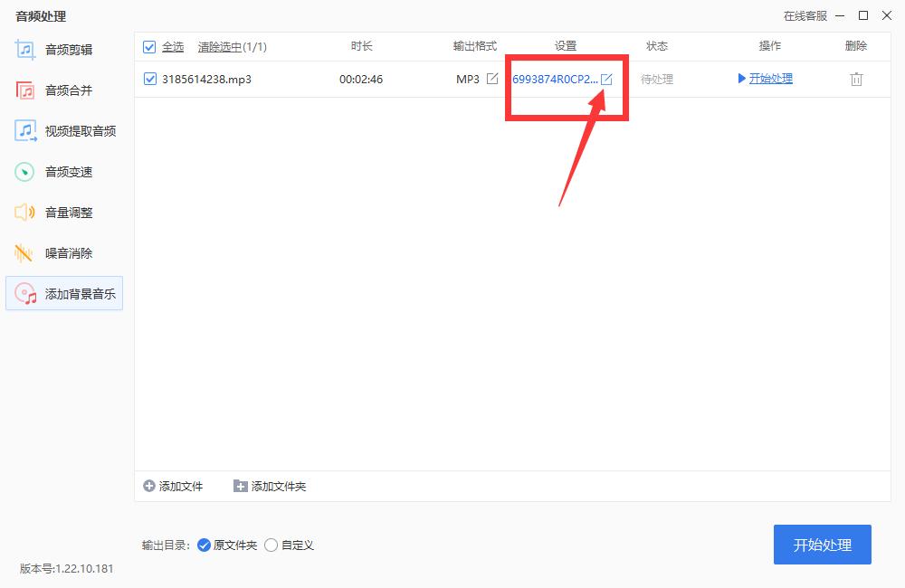Image resolution: width=905 pixels, height=588 pixels.
Task: Open the MP3 output format editor
Action: coord(493,79)
